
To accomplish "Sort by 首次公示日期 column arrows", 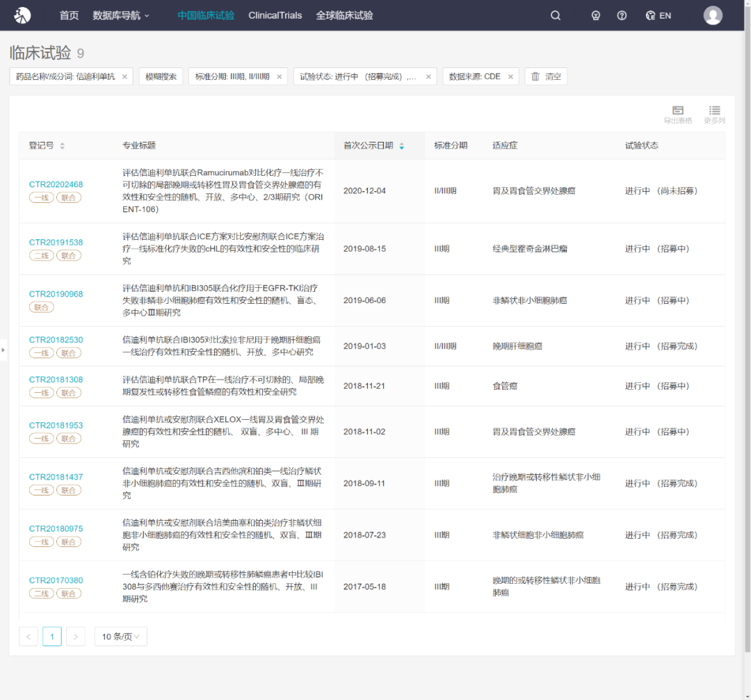I will (402, 146).
